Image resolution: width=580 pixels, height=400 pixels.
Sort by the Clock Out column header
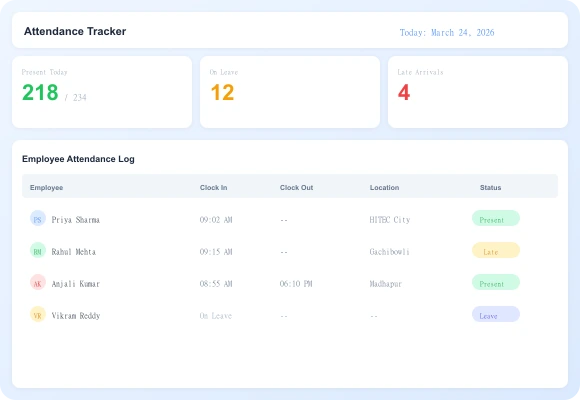coord(296,188)
